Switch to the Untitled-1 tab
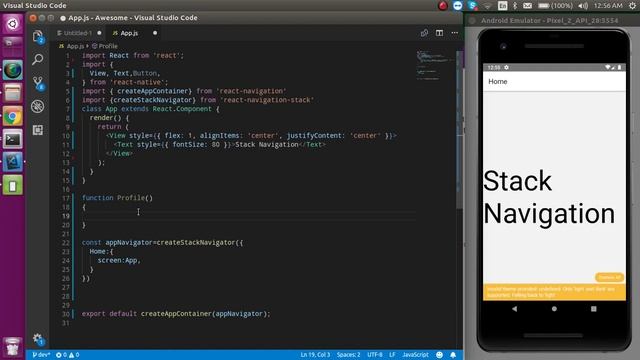Viewport: 640px width, 360px height. click(x=77, y=33)
